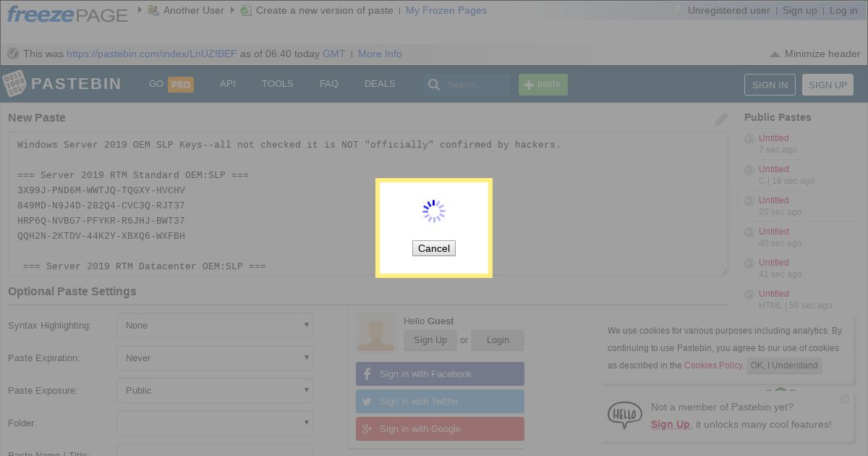Sign in with Google
This screenshot has width=868, height=456.
coord(440,429)
